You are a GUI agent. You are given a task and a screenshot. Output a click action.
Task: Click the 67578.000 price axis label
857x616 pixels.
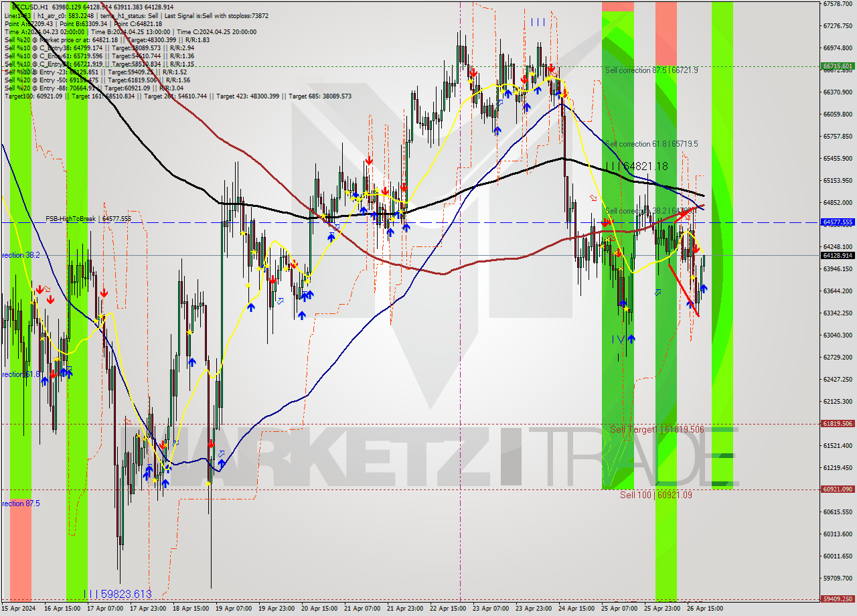coord(838,4)
